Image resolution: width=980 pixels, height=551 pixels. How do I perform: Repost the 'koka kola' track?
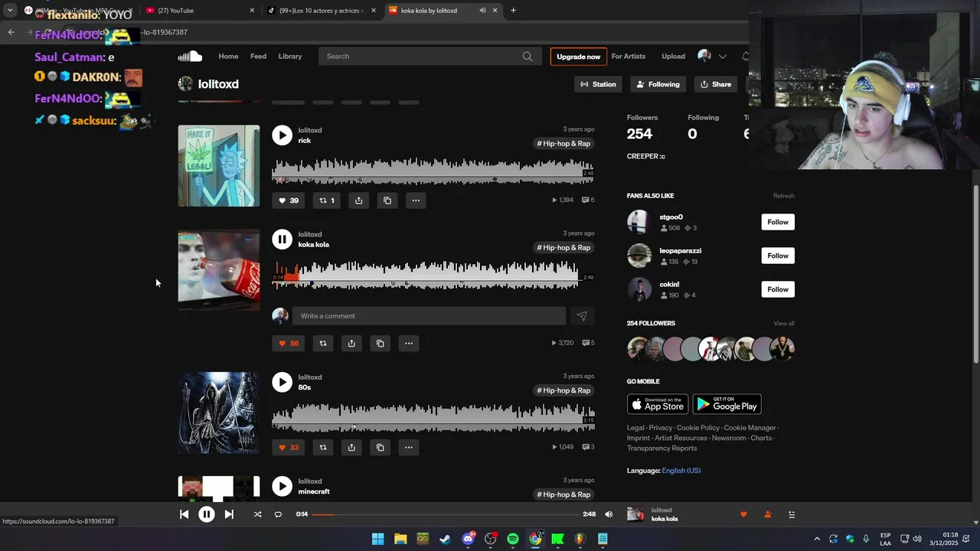[x=322, y=344]
